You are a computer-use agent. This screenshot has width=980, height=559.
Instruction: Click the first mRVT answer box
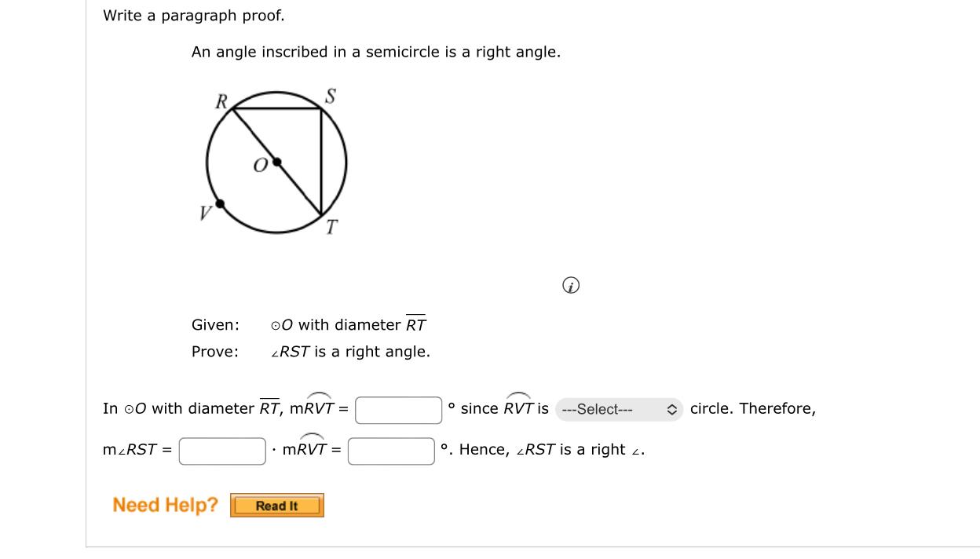[x=398, y=408]
